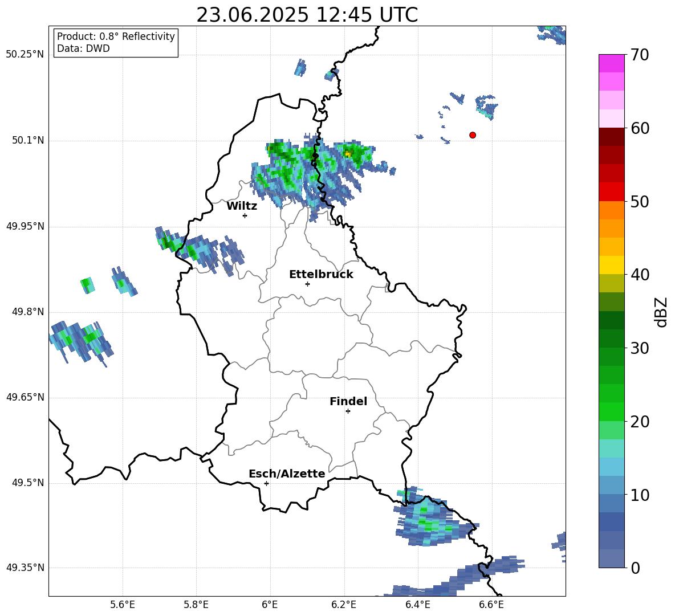Click the Wiltz station cross marker
This screenshot has width=675, height=616.
click(x=245, y=215)
